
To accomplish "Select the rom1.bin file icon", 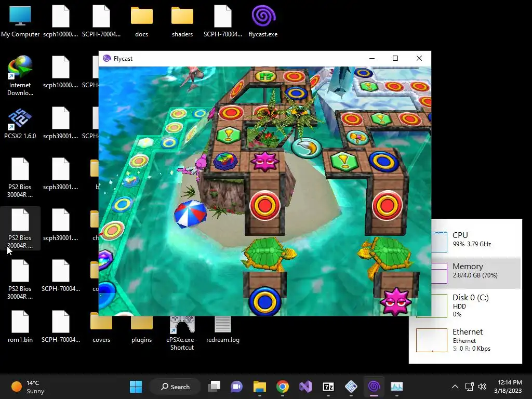I will pyautogui.click(x=20, y=326).
